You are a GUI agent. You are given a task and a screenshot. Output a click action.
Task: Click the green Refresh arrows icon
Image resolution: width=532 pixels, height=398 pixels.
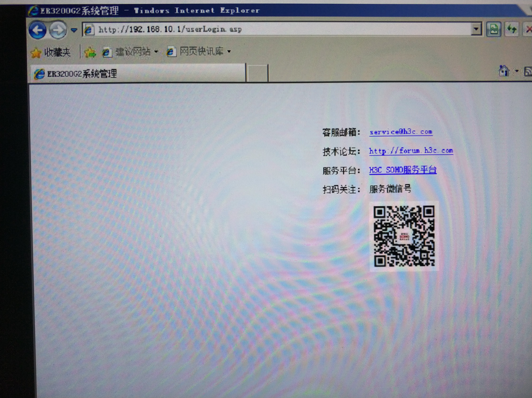512,29
